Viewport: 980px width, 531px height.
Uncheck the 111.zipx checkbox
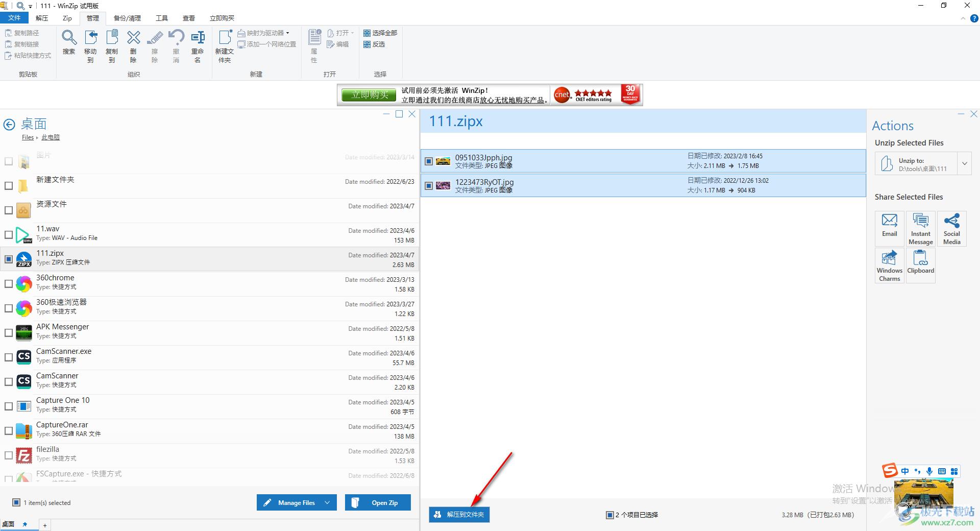click(9, 259)
